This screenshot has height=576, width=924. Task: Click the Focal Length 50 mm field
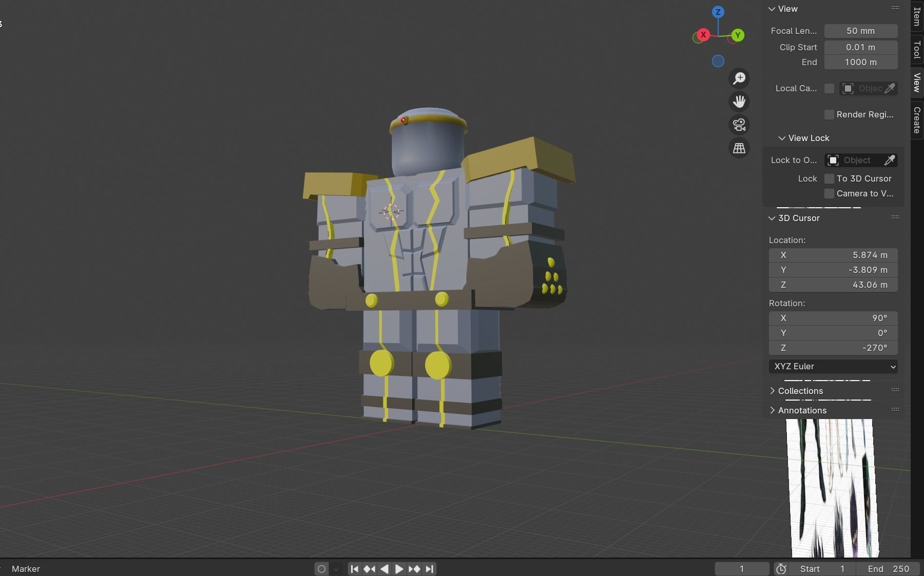pos(861,31)
